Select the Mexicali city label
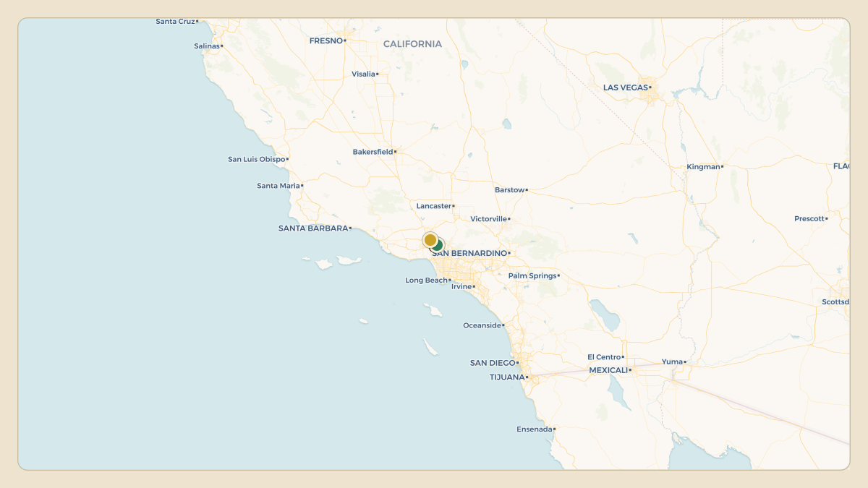The width and height of the screenshot is (868, 488). 608,370
